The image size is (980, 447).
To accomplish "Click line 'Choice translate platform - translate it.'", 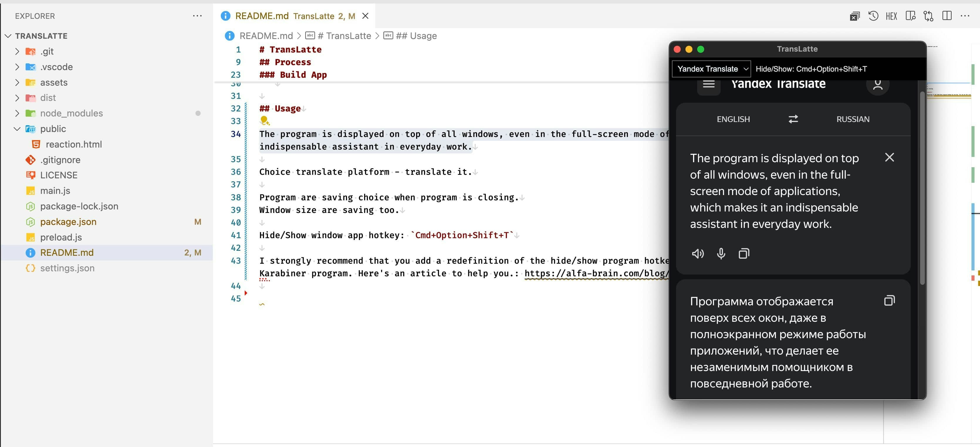I will [365, 172].
